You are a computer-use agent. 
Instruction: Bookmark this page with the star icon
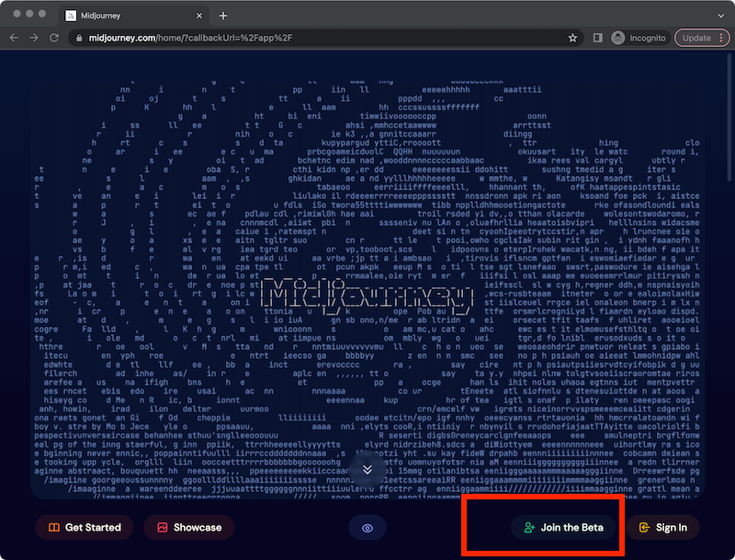pyautogui.click(x=572, y=38)
